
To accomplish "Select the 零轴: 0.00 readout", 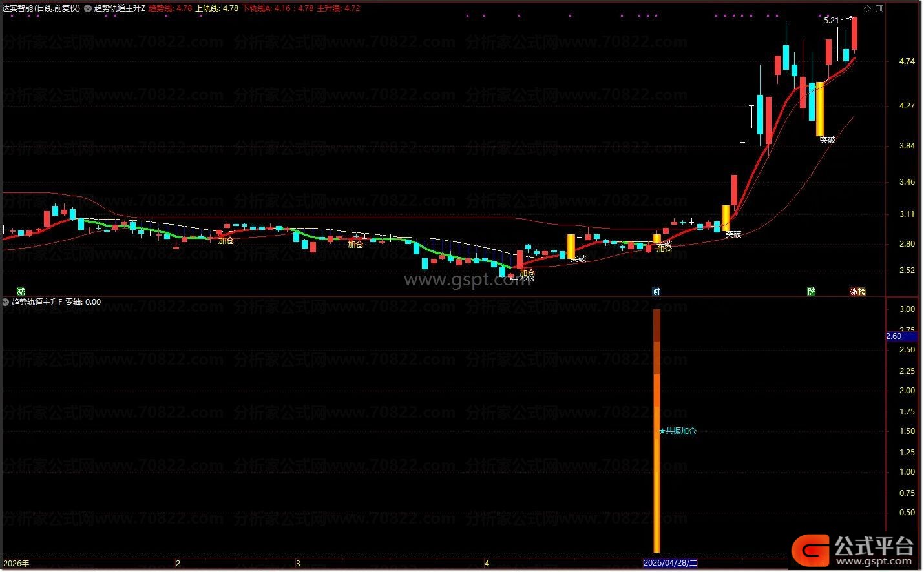I will point(83,301).
